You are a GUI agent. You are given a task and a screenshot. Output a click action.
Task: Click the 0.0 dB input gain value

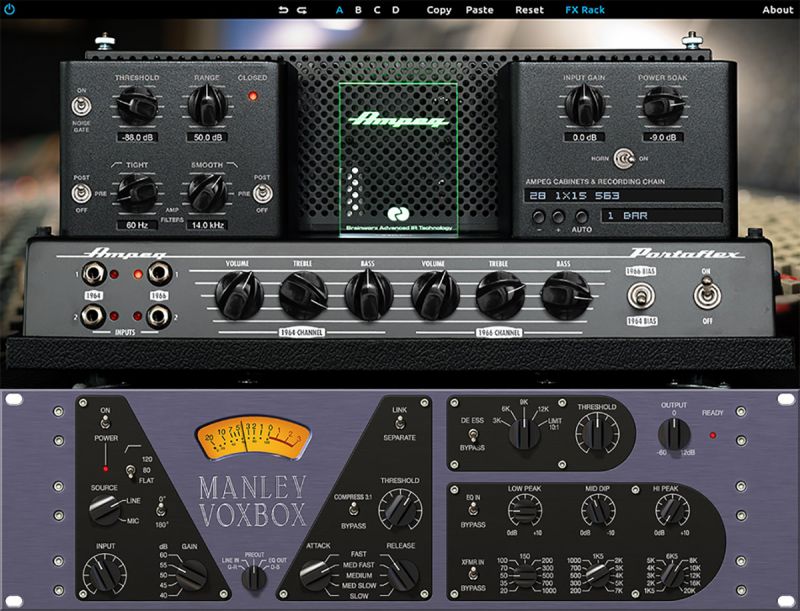[585, 137]
